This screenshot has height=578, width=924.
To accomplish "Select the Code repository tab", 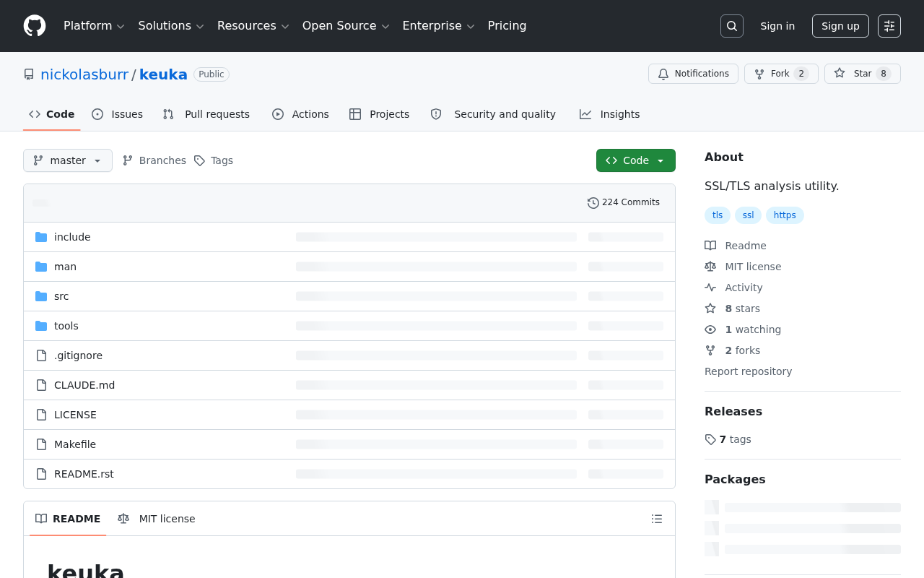I will pos(52,114).
